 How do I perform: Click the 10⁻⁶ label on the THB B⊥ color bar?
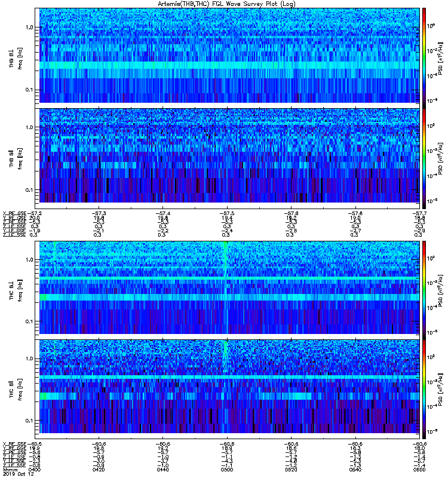[x=432, y=100]
